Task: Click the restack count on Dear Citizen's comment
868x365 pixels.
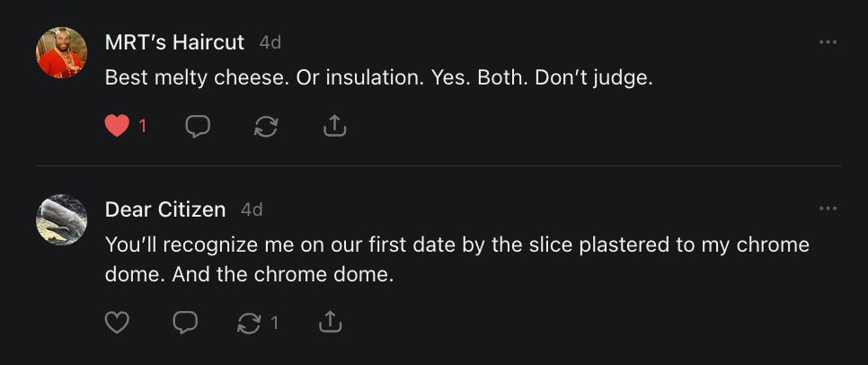Action: [x=275, y=321]
